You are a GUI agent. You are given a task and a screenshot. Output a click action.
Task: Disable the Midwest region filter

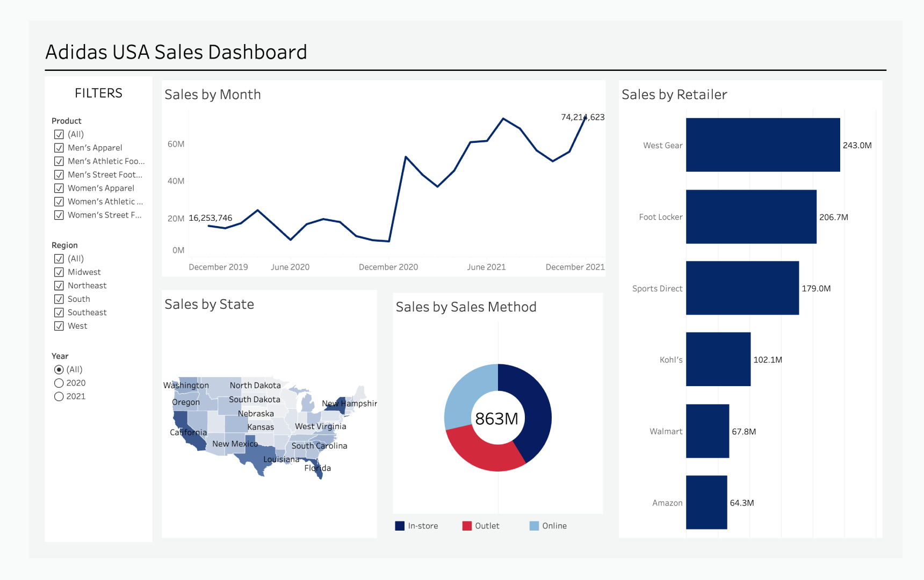(59, 272)
